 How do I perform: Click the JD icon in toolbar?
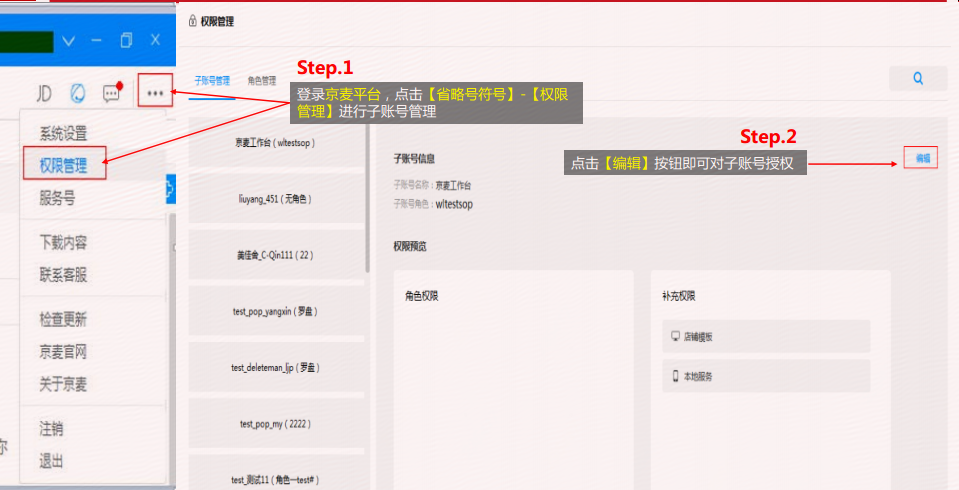point(44,94)
